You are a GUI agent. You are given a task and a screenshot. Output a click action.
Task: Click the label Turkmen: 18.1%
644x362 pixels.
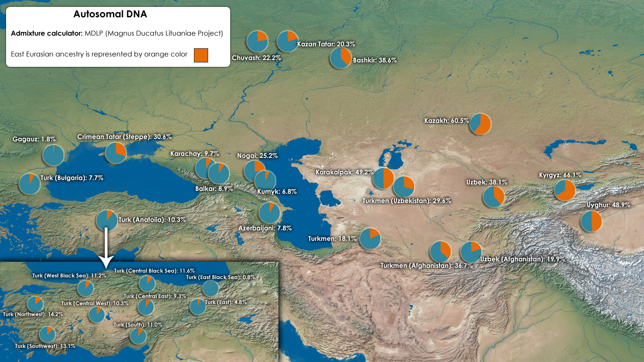(332, 239)
